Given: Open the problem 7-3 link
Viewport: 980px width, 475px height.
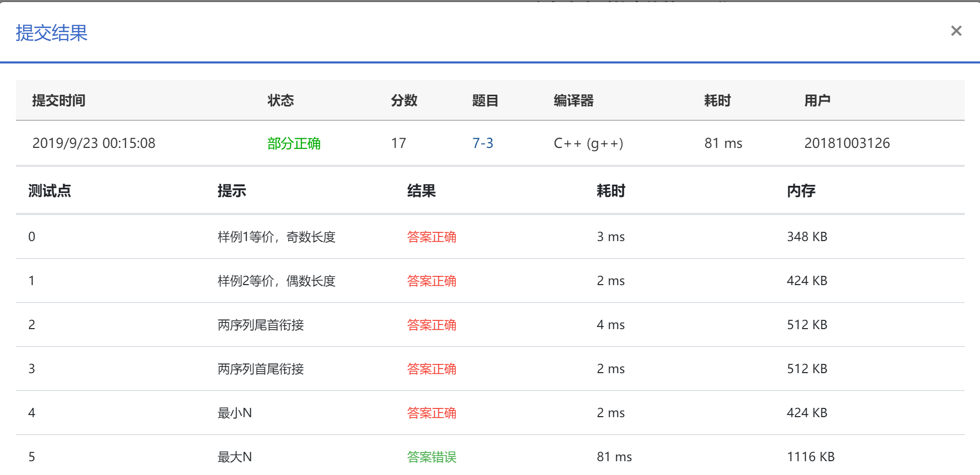Looking at the screenshot, I should [482, 143].
